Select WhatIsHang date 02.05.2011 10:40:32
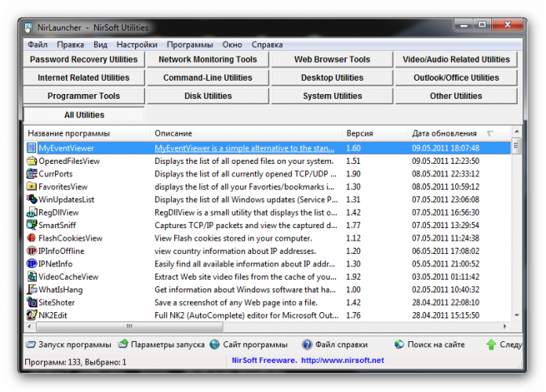 click(446, 289)
